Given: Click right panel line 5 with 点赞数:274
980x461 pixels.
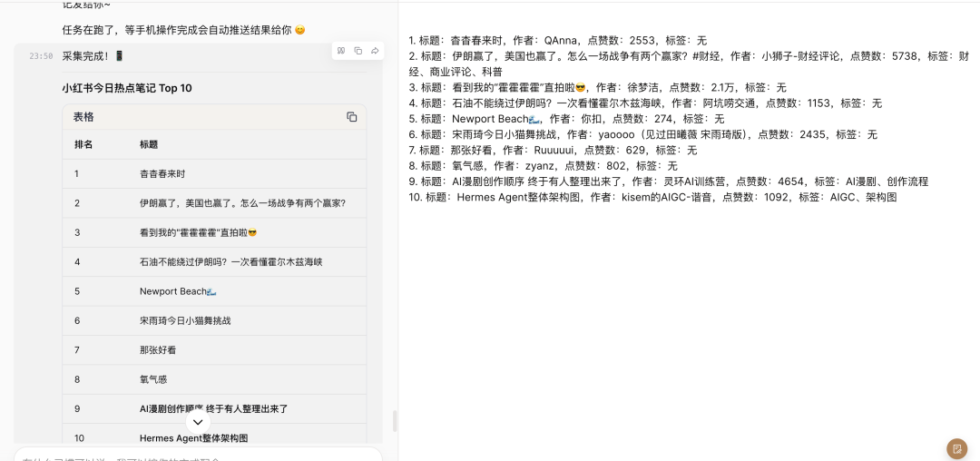Looking at the screenshot, I should coord(566,119).
